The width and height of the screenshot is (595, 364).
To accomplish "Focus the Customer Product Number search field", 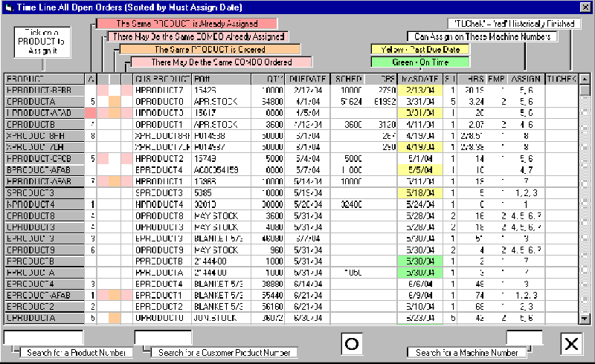I will click(x=163, y=337).
